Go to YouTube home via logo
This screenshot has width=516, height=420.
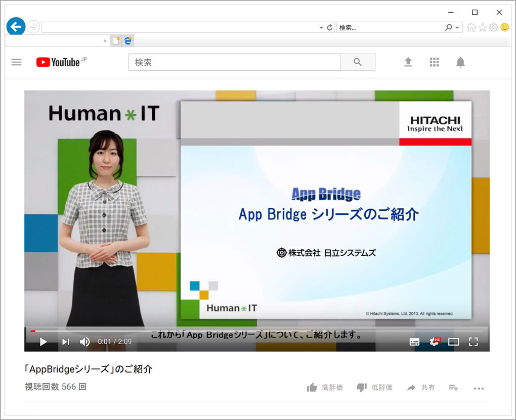pyautogui.click(x=62, y=62)
